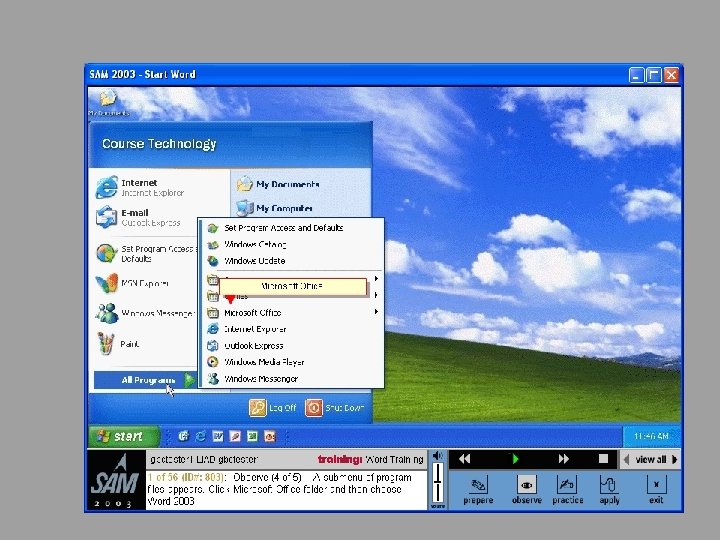
Task: Exit the SAM training session
Action: coord(656,489)
